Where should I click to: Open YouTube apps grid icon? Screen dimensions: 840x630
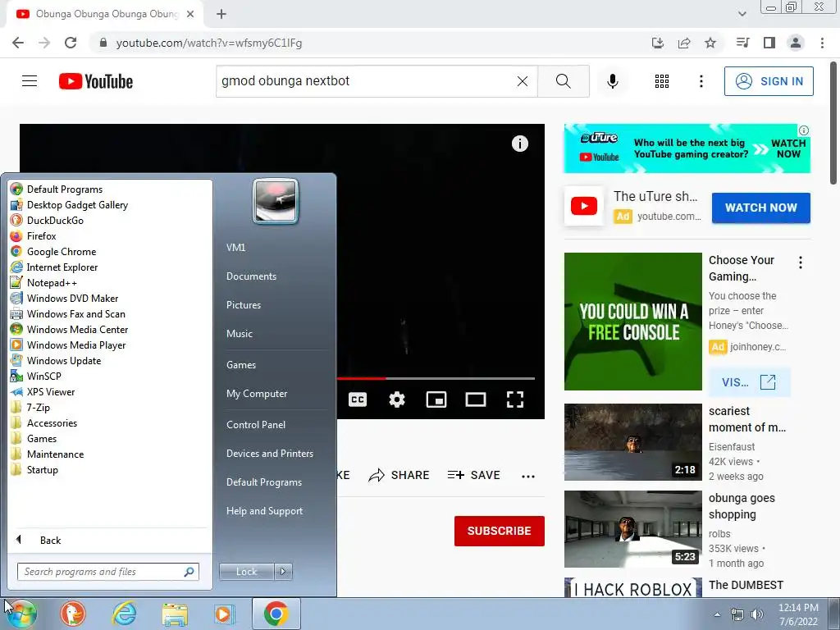[x=662, y=81]
